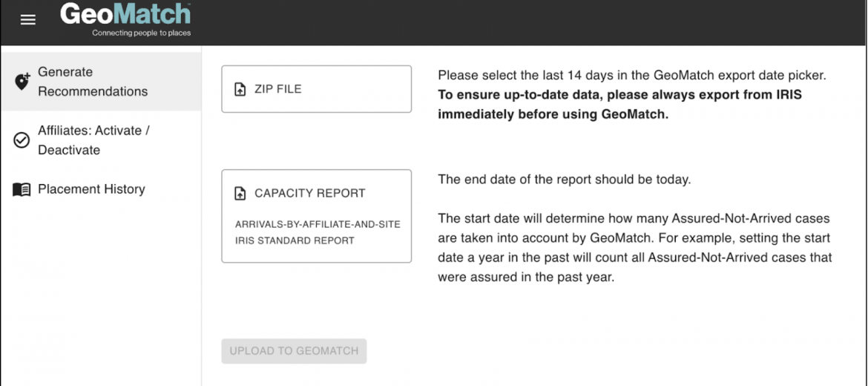Click the Assured-Not-Arrived explanation paragraph
Viewport: 868px width, 386px height.
[x=635, y=248]
